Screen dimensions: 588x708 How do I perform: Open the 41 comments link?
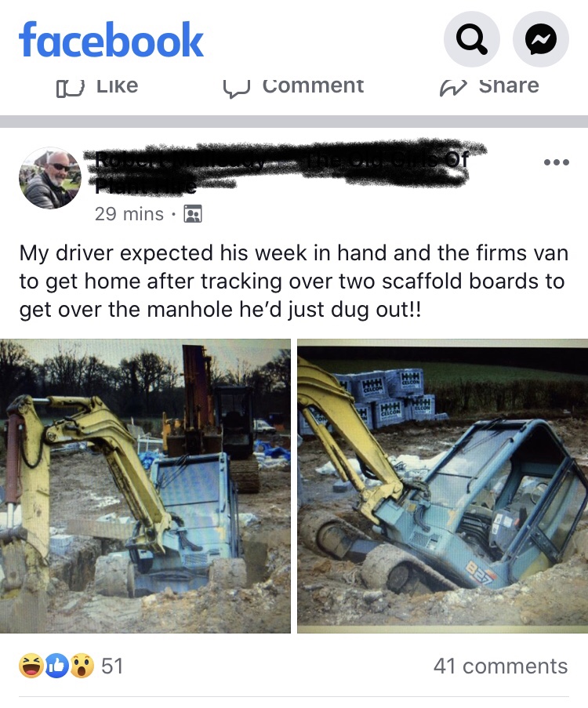pos(500,666)
